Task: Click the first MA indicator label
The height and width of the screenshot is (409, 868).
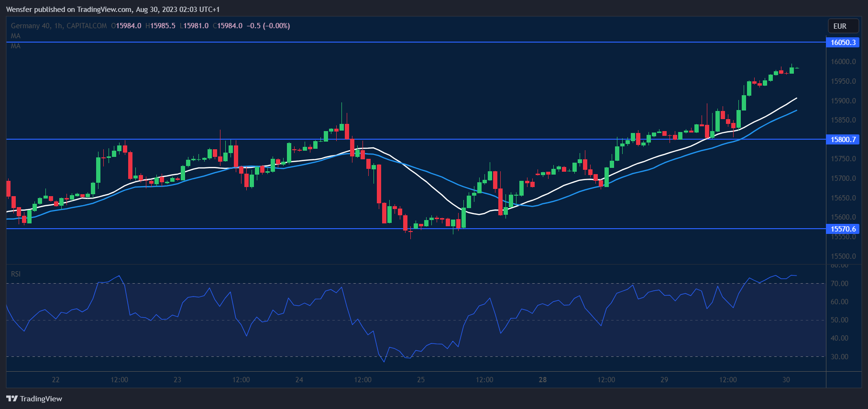Action: [x=16, y=36]
